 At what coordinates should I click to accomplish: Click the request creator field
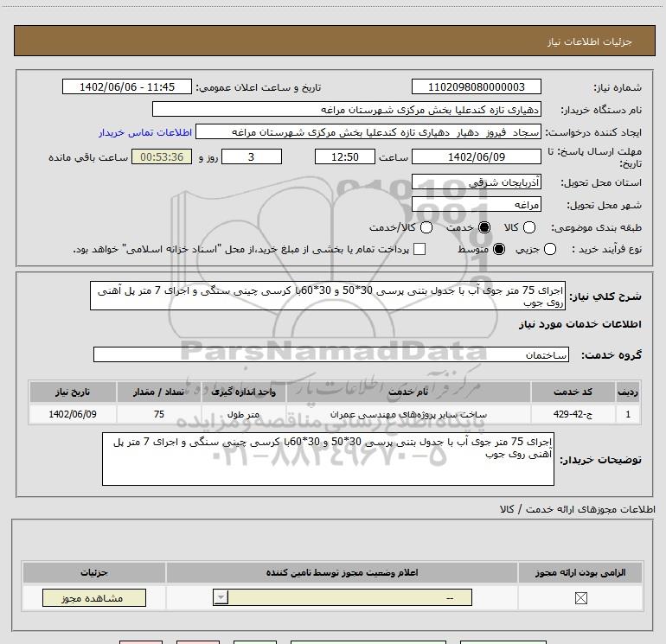tap(368, 132)
